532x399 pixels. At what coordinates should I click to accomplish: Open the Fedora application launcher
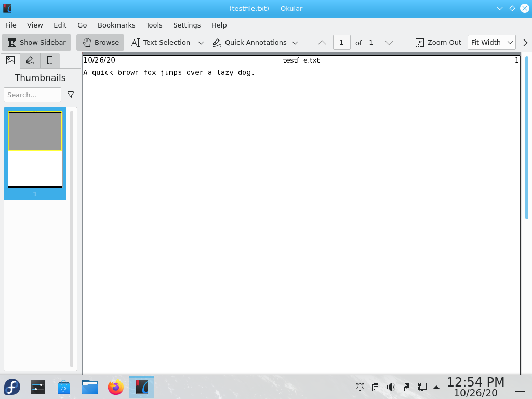point(12,387)
